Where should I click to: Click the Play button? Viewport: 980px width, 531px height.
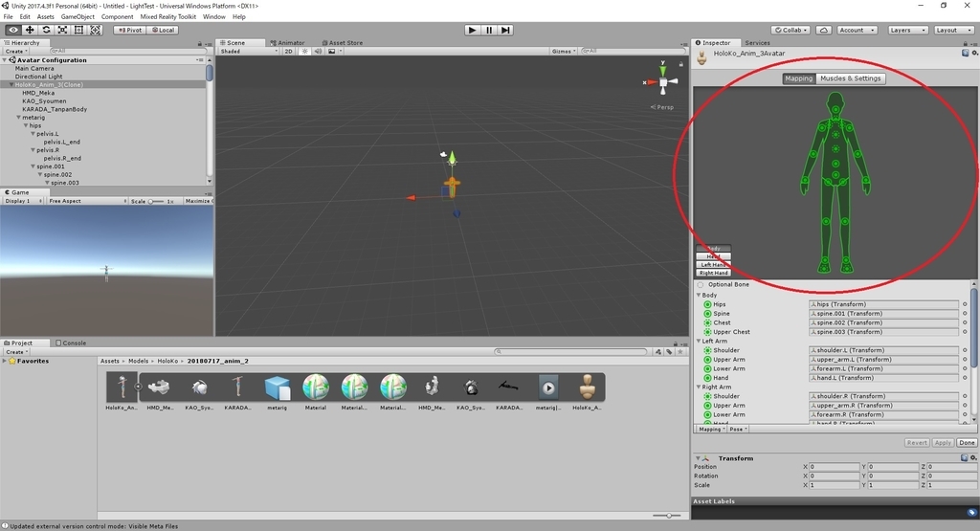click(473, 30)
